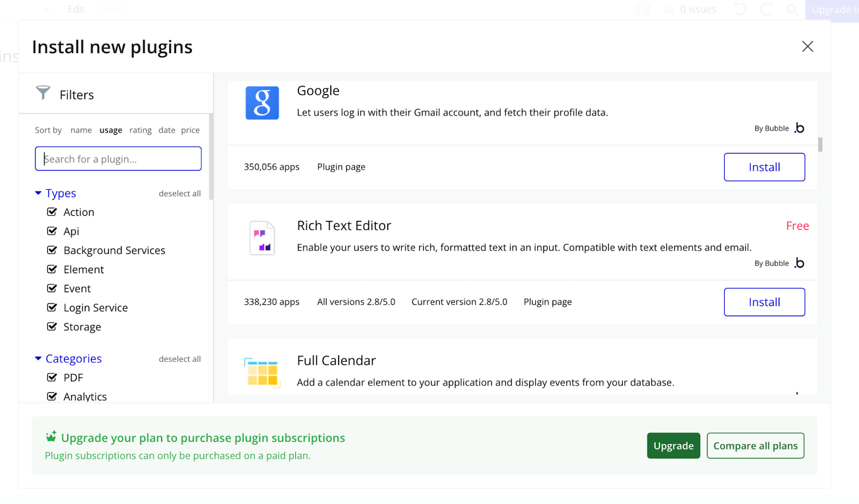Click the Filters funnel icon
Image resolution: width=859 pixels, height=504 pixels.
pyautogui.click(x=43, y=93)
